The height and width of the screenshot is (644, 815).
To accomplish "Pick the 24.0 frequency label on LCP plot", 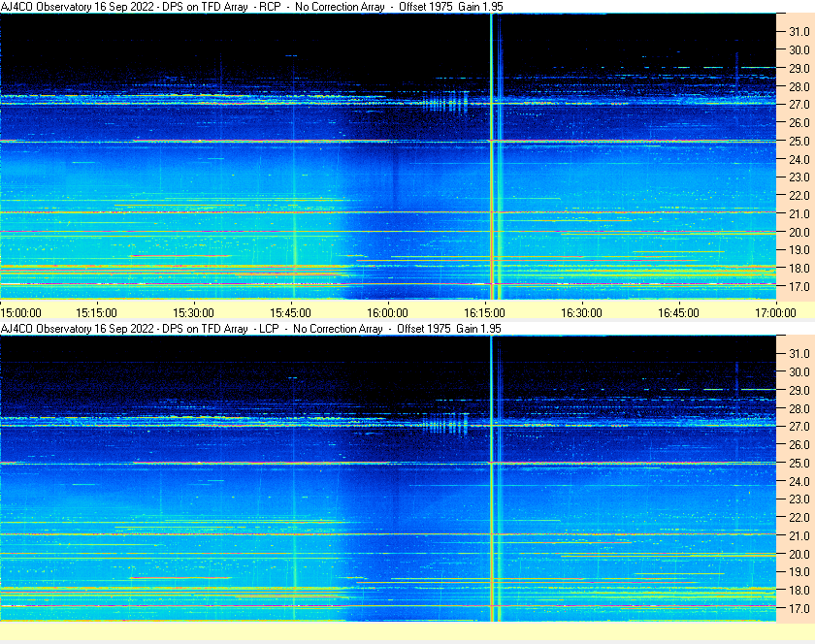I will coord(799,481).
